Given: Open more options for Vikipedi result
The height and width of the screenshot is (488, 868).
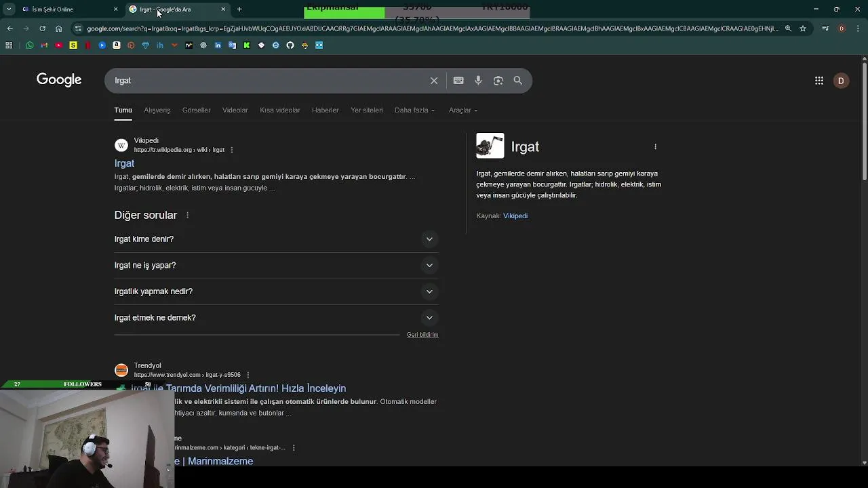Looking at the screenshot, I should 232,150.
